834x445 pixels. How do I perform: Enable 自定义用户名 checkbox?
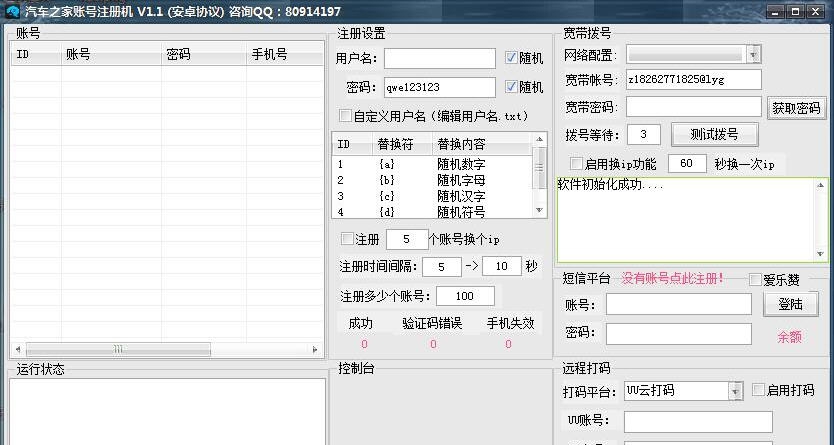click(346, 115)
